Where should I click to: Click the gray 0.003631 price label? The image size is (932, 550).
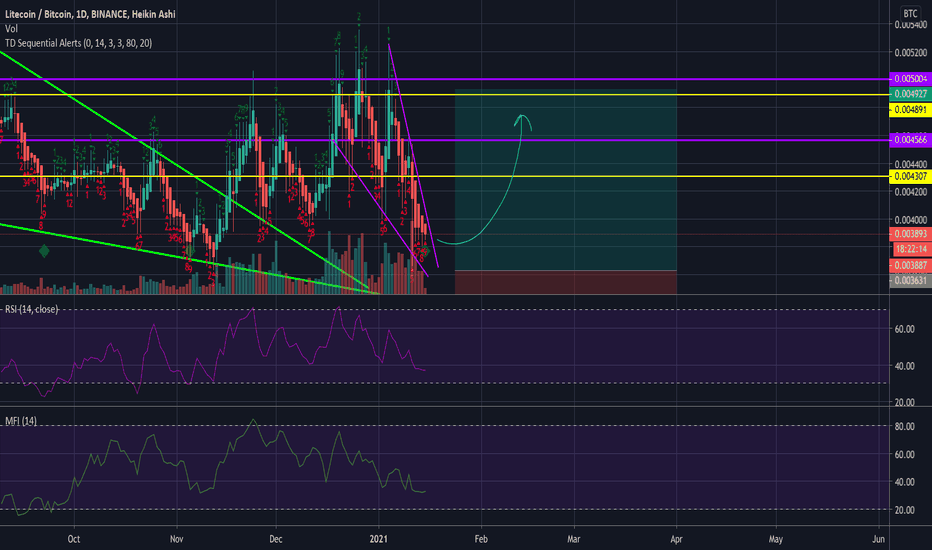910,280
